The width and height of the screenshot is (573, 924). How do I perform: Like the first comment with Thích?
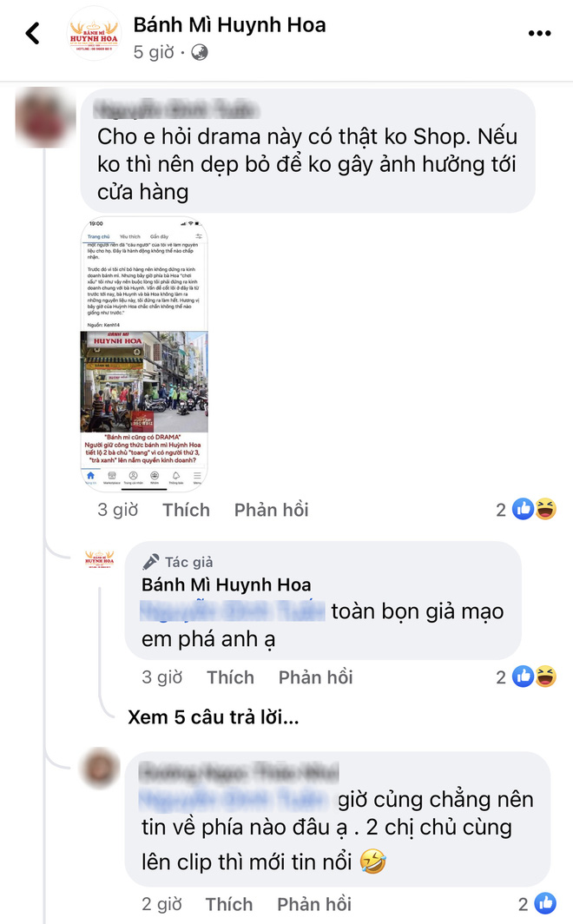point(186,510)
